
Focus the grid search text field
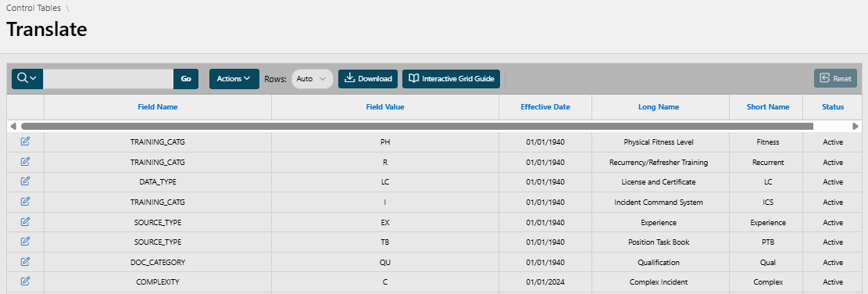pos(109,79)
